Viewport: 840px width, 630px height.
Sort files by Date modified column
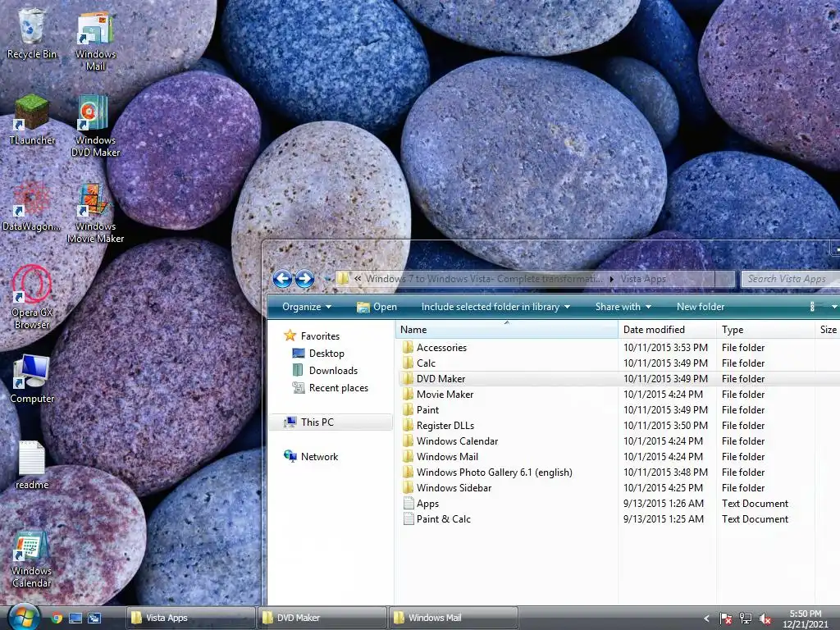point(667,330)
